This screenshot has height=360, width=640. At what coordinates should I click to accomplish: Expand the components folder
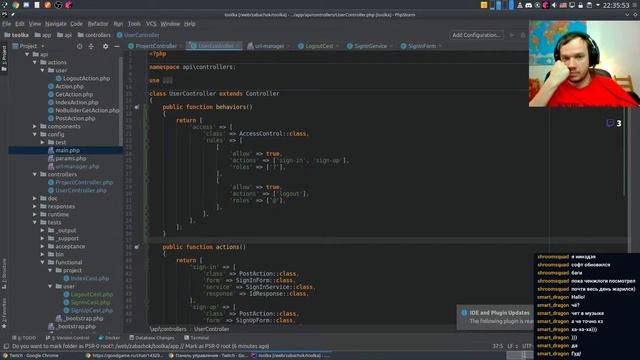pos(35,127)
